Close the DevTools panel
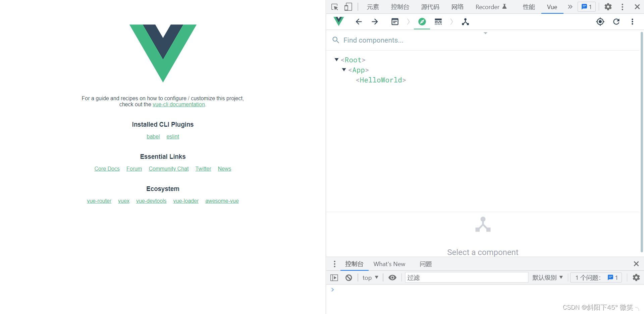Viewport: 644px width, 314px height. tap(637, 7)
